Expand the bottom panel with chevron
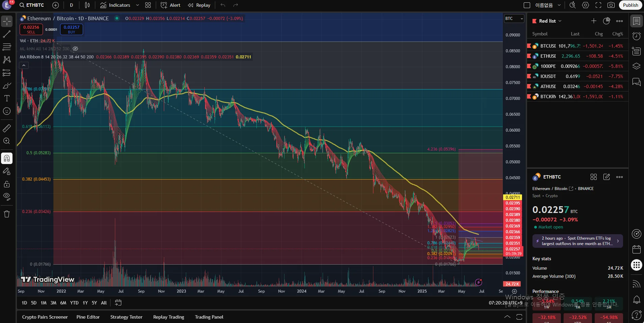Screen dimensions: 644x323 pyautogui.click(x=507, y=317)
